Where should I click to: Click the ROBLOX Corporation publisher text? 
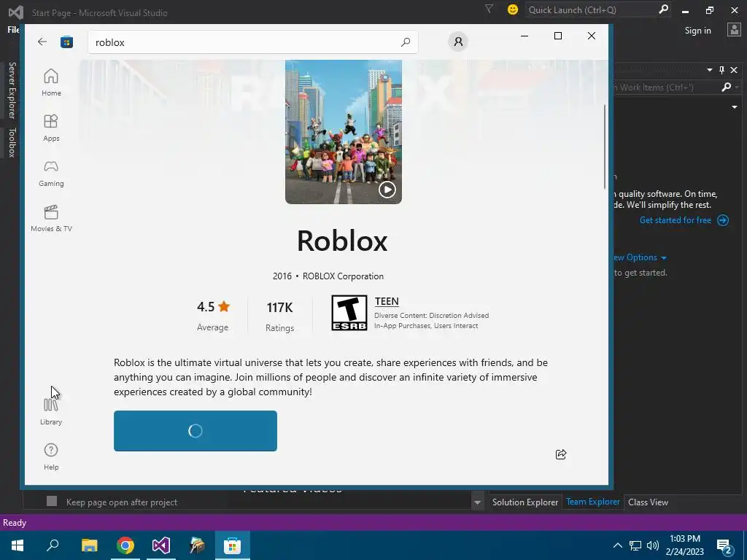[x=343, y=276]
